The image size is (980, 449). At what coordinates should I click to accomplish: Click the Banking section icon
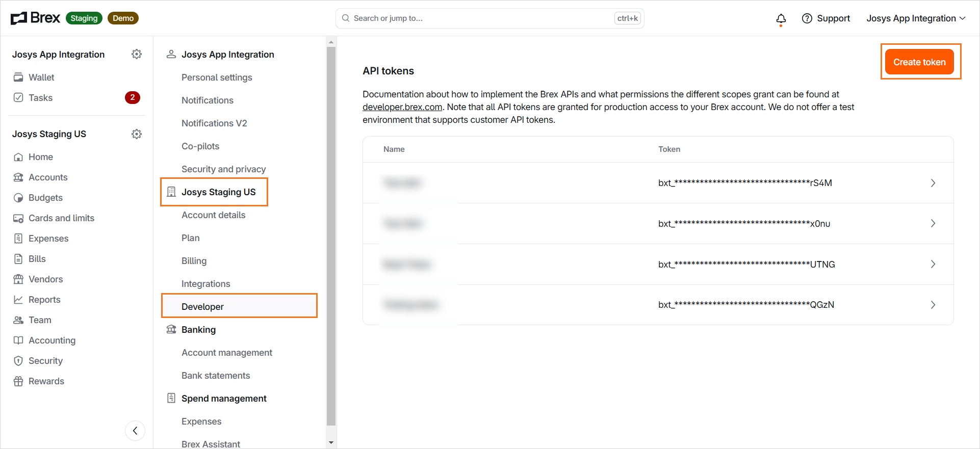click(x=171, y=329)
